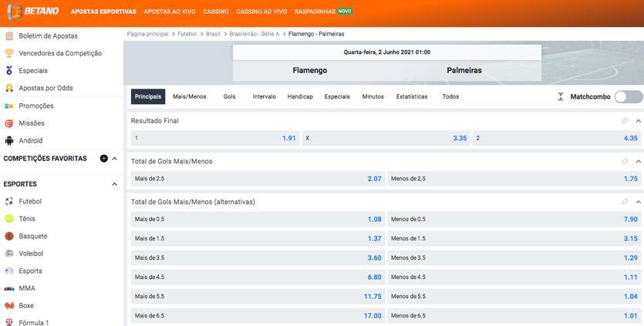Switch to the Handicap tab

300,96
